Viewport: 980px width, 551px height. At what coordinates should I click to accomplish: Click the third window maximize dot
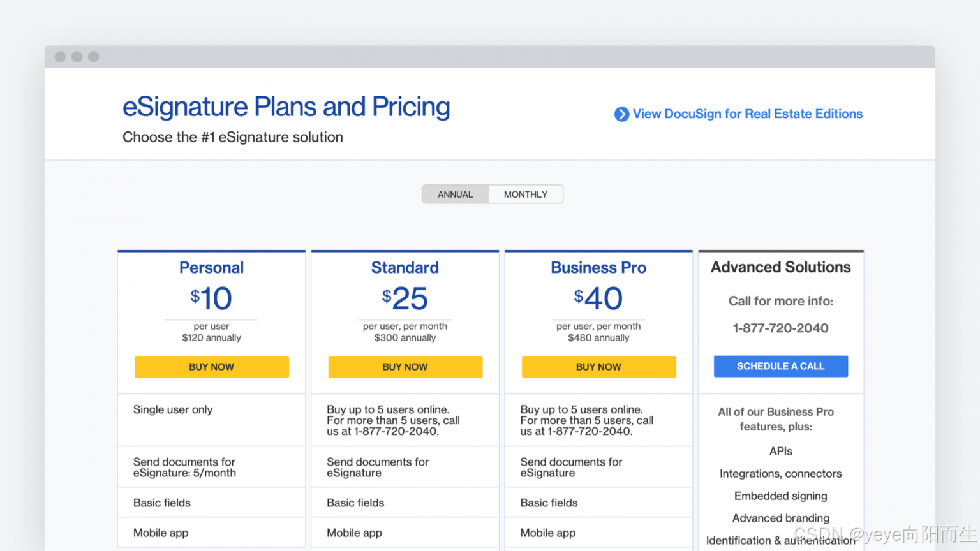coord(94,57)
